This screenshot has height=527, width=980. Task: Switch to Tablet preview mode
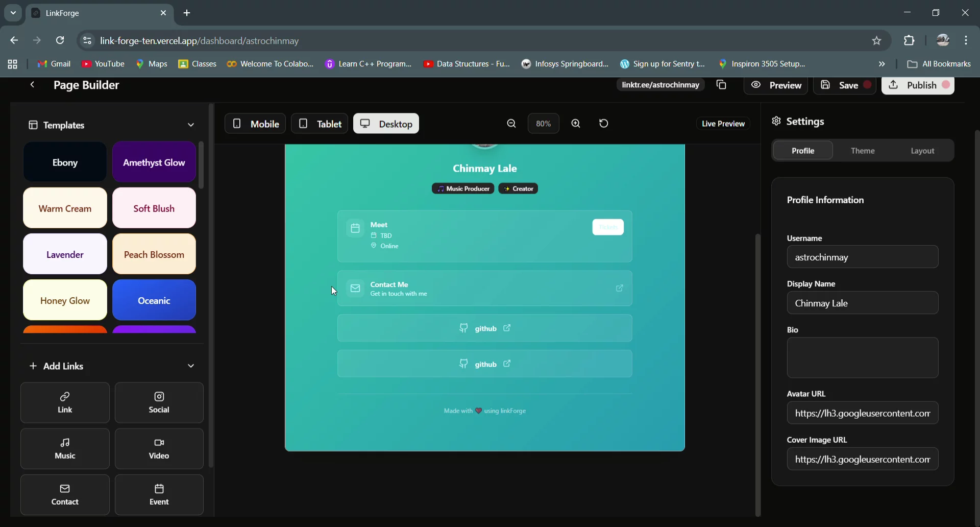coord(319,123)
